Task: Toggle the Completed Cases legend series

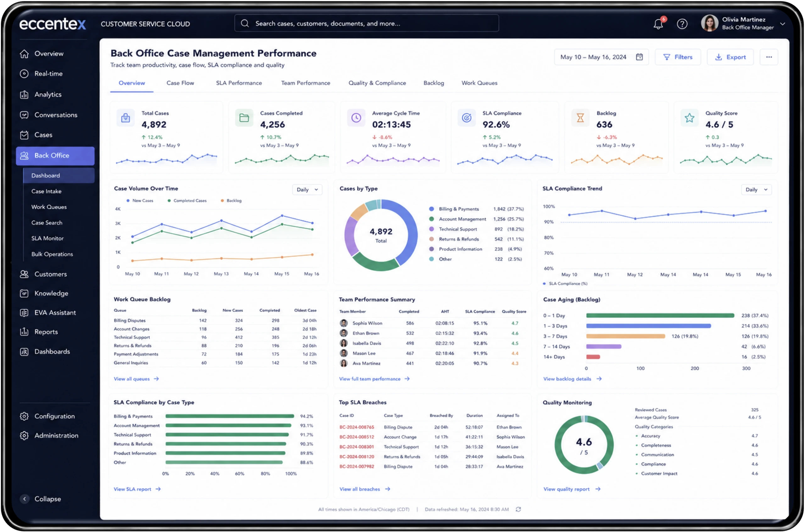Action: pos(187,201)
